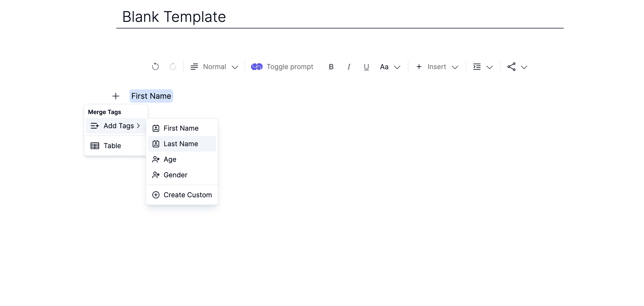644x306 pixels.
Task: Insert a Table from Merge Tags menu
Action: 112,146
